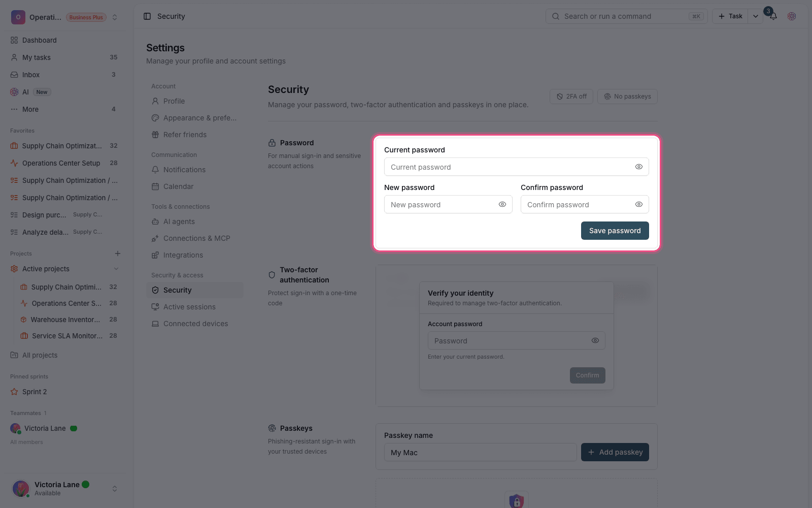The image size is (812, 508).
Task: Click the Password lock icon
Action: [x=272, y=143]
